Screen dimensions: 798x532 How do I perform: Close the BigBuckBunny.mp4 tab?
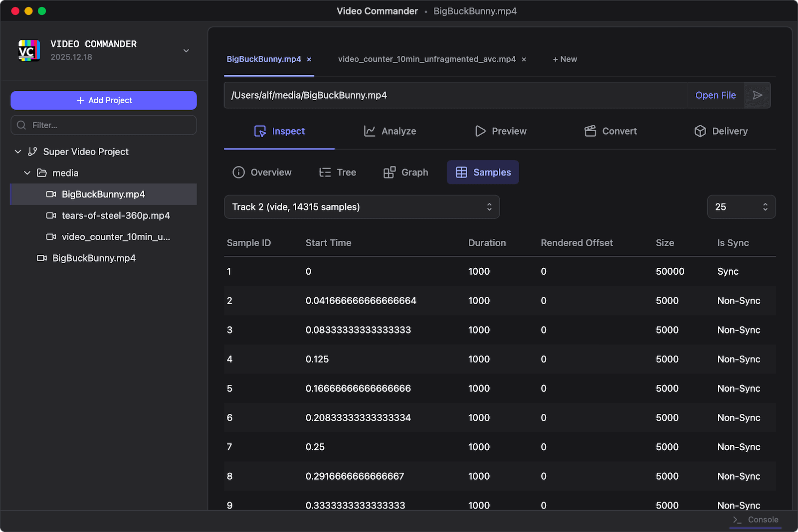coord(309,59)
